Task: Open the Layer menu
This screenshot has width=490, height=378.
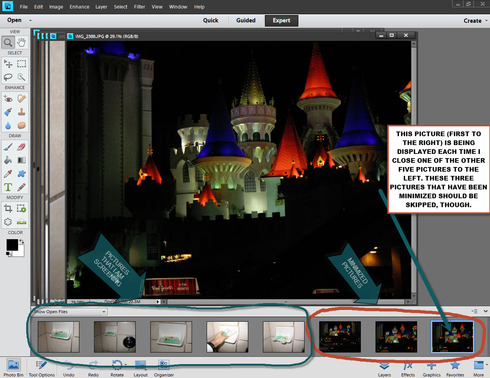Action: (x=101, y=7)
